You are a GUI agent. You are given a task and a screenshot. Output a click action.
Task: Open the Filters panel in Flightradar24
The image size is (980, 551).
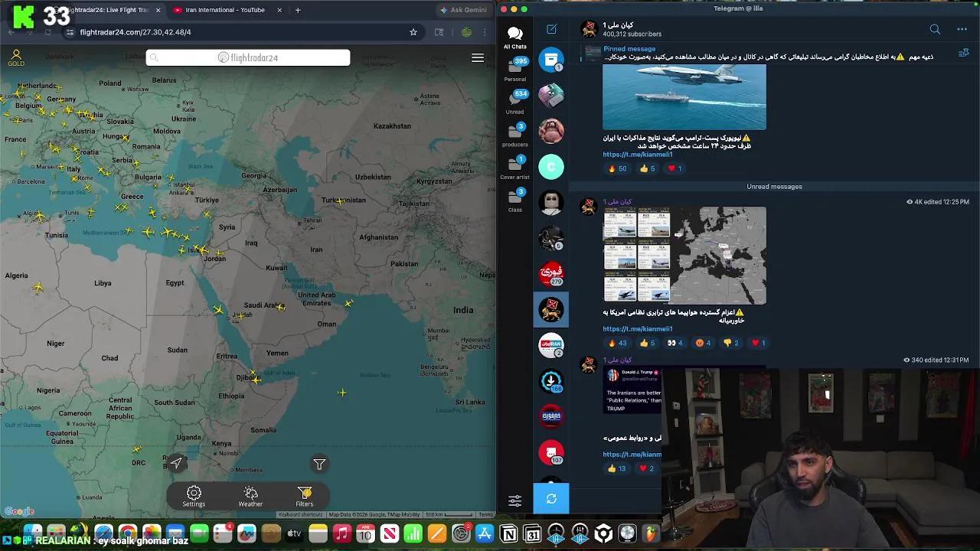coord(305,496)
